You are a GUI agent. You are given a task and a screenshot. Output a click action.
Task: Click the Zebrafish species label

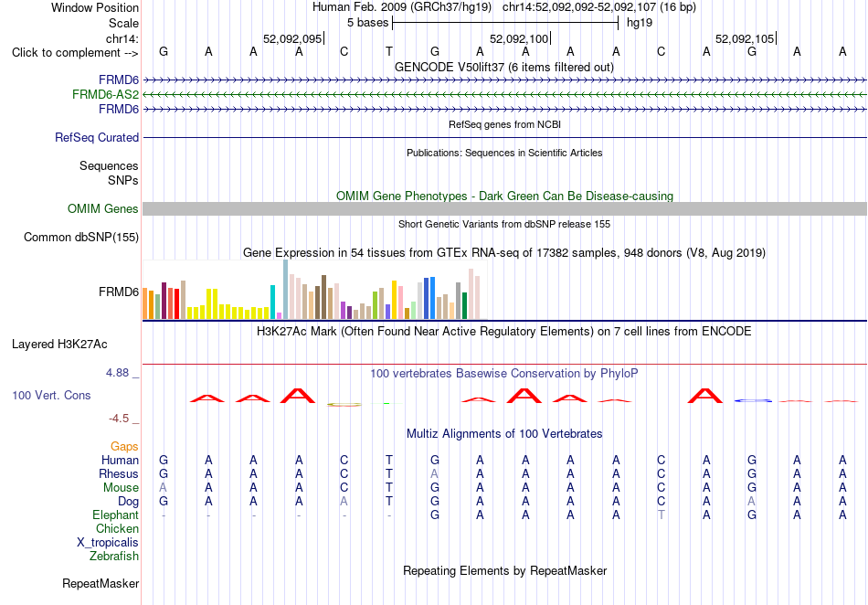coord(114,556)
